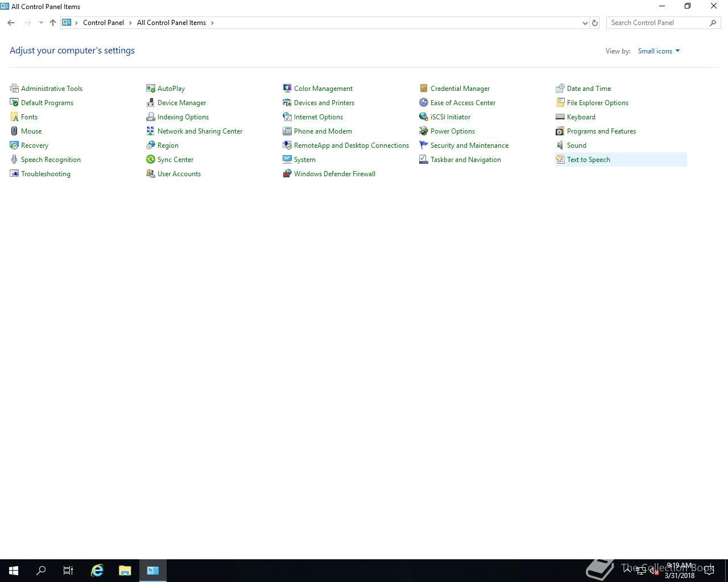The image size is (728, 582).
Task: Open Task View on the taskbar
Action: 68,571
